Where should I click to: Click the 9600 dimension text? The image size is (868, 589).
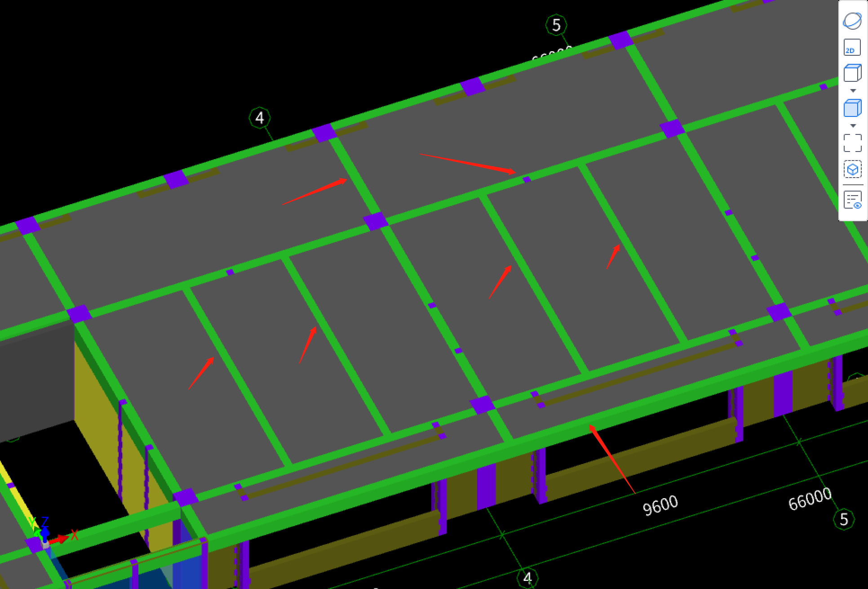[x=660, y=505]
